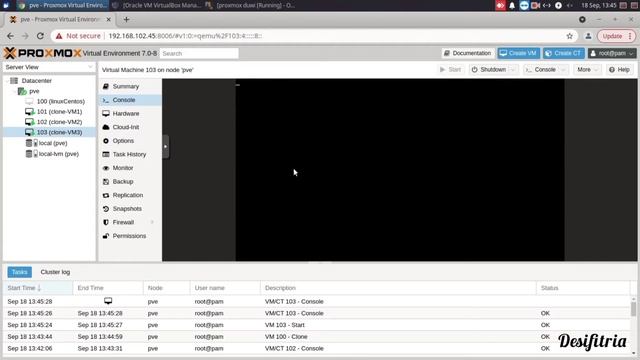Image resolution: width=640 pixels, height=360 pixels.
Task: Click the Help button
Action: [x=619, y=70]
